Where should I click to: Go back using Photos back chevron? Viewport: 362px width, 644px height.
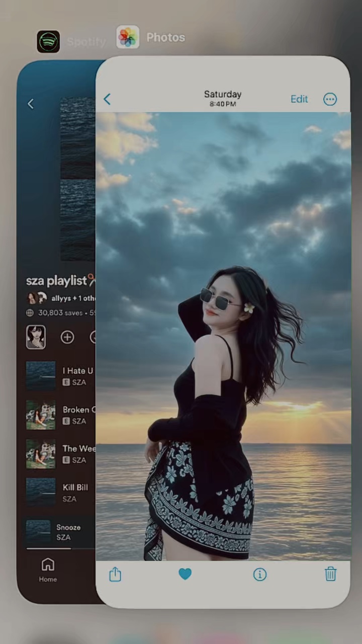107,99
